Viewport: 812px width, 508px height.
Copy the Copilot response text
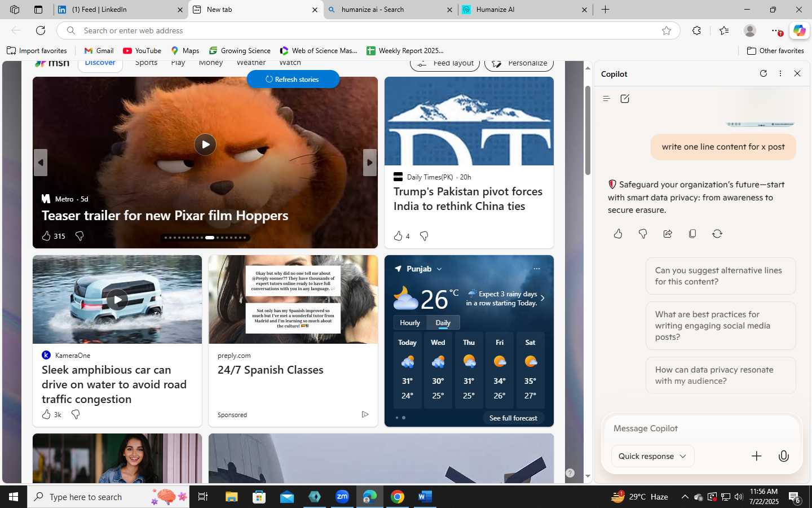pyautogui.click(x=692, y=234)
